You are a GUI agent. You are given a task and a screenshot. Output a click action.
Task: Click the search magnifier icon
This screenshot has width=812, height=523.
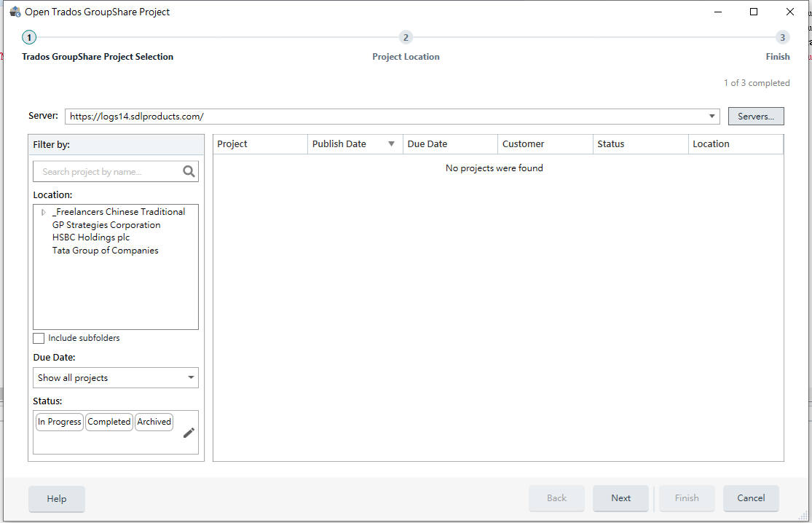pos(189,172)
